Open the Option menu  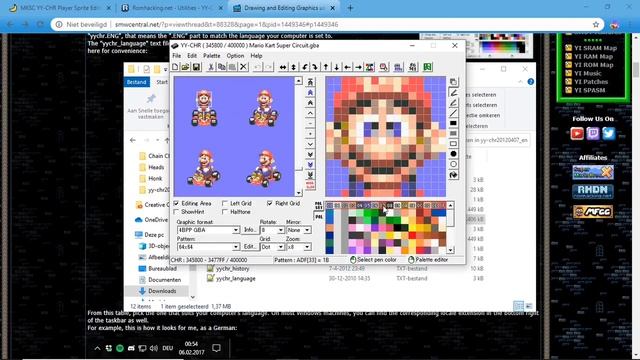click(235, 56)
